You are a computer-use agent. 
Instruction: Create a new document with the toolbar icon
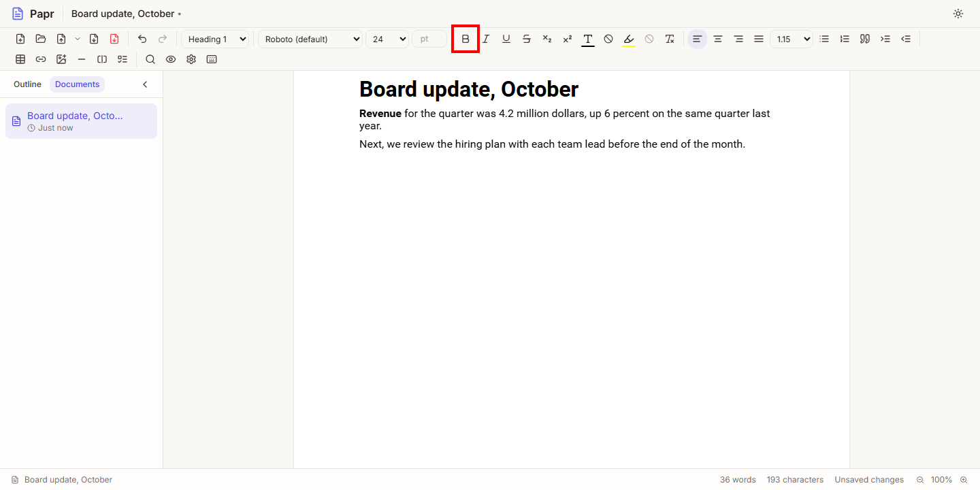(x=20, y=39)
